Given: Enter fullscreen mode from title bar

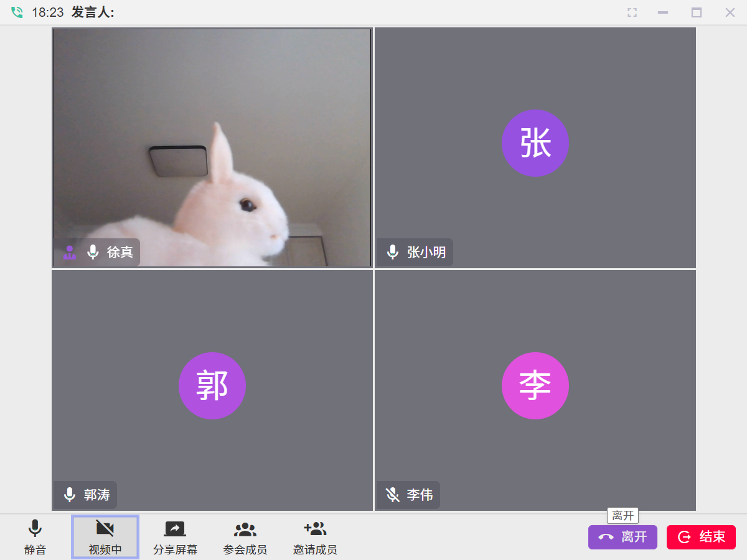Looking at the screenshot, I should click(x=632, y=12).
